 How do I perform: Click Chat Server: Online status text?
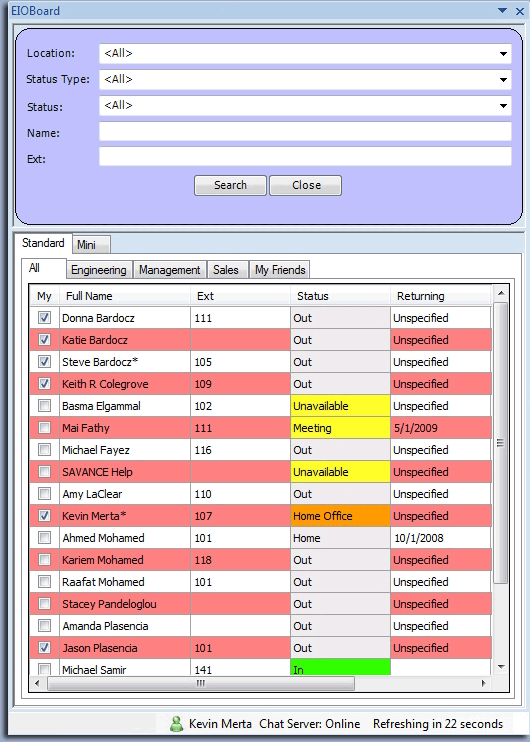coord(309,724)
